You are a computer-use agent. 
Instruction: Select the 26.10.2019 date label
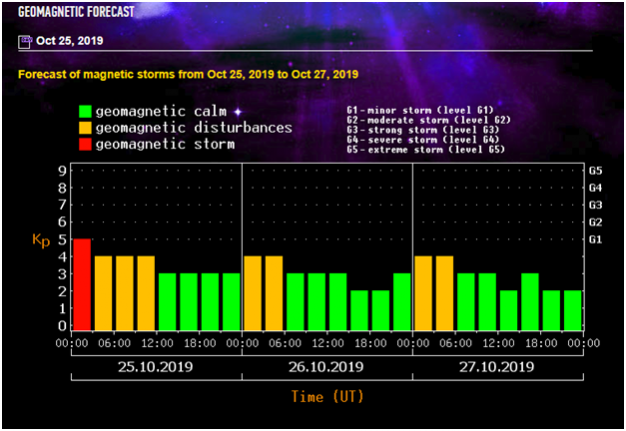(x=327, y=366)
